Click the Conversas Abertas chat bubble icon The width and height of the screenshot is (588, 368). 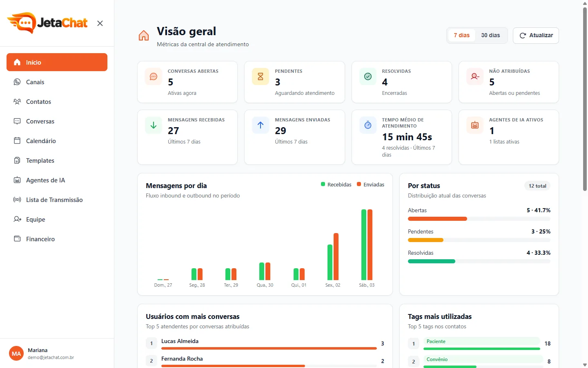click(154, 76)
